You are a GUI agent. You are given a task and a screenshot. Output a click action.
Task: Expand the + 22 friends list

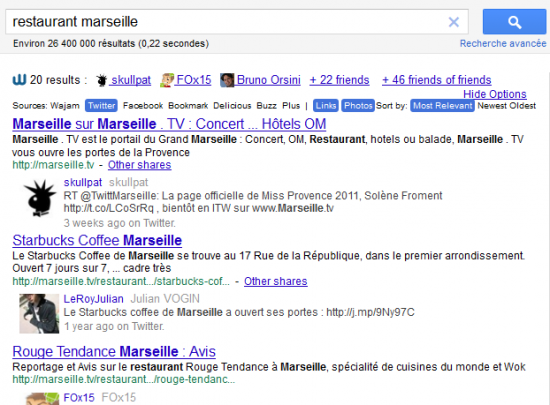tap(339, 80)
